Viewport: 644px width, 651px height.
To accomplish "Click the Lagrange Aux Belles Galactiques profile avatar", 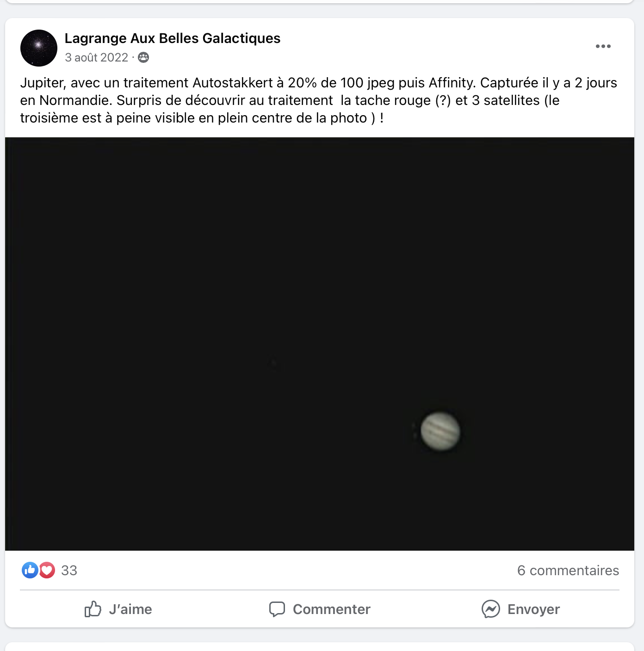I will tap(39, 48).
